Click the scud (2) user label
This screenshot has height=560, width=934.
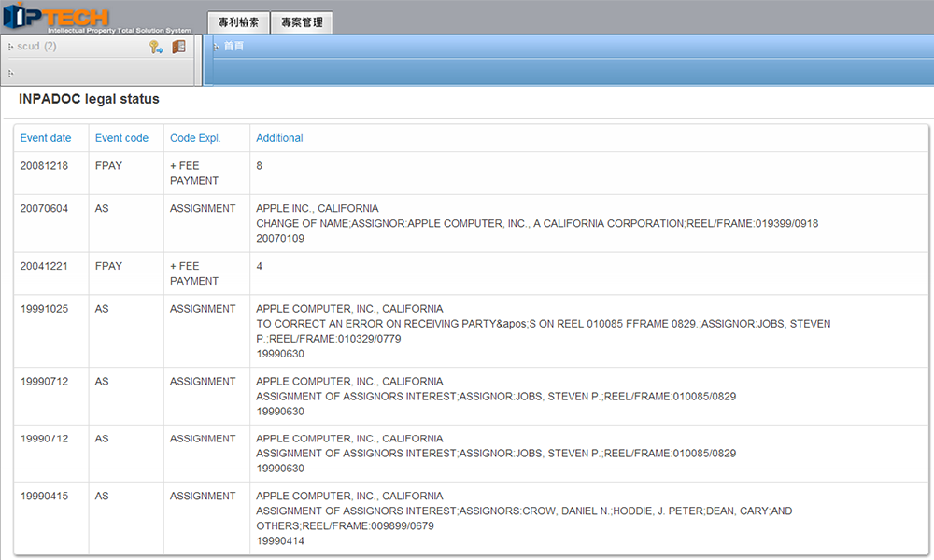coord(36,46)
